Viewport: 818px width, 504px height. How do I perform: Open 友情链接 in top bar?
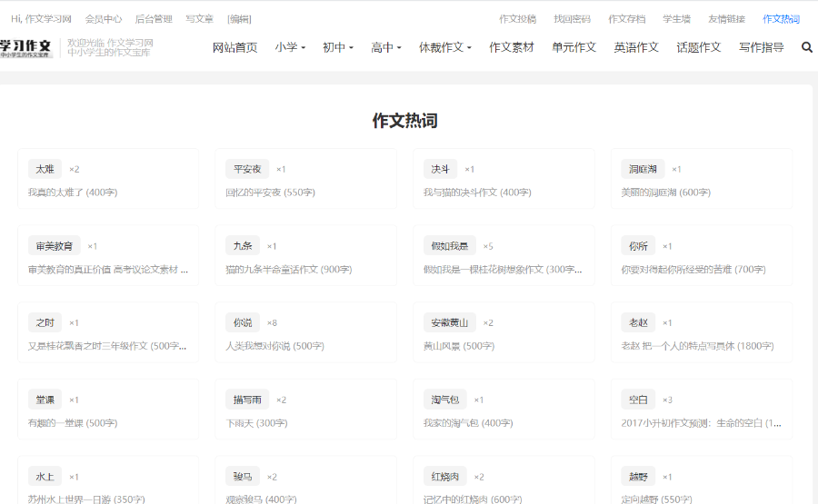[726, 19]
